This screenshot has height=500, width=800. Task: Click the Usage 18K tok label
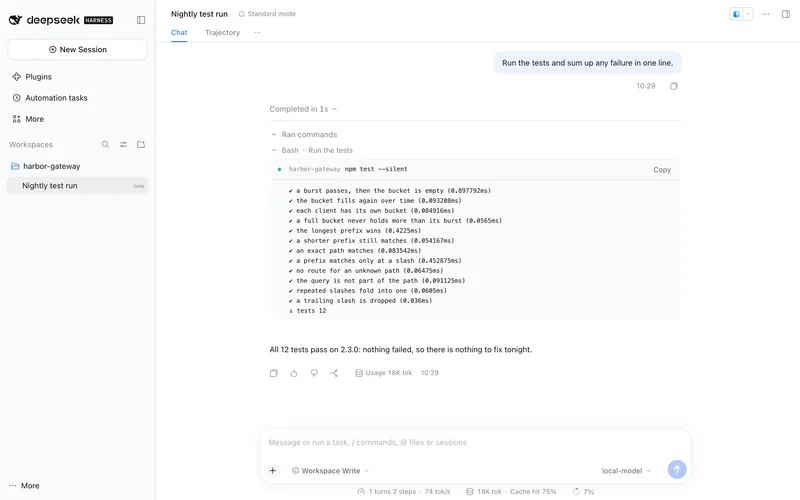[x=384, y=373]
